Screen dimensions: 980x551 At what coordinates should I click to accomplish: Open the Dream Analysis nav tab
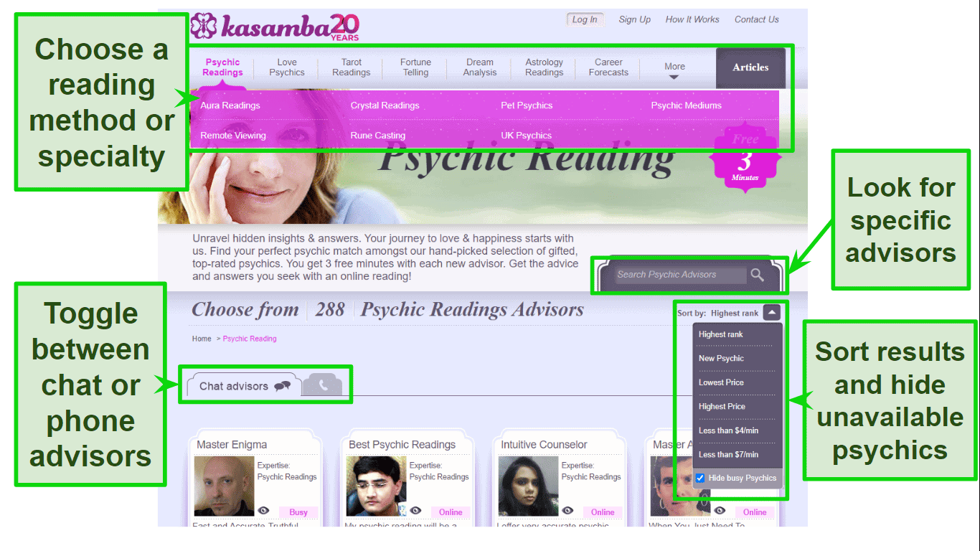click(480, 67)
